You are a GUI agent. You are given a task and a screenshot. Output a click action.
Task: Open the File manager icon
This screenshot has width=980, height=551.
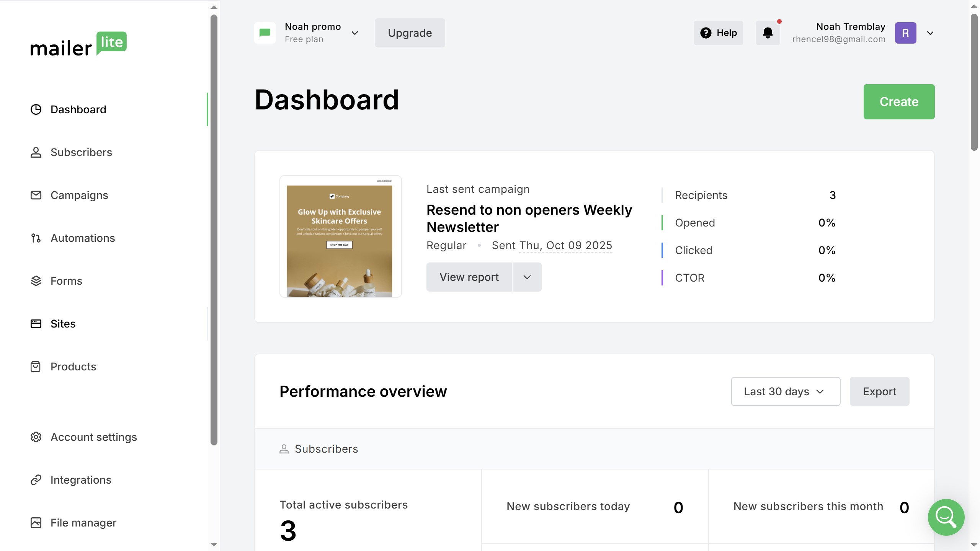36,523
